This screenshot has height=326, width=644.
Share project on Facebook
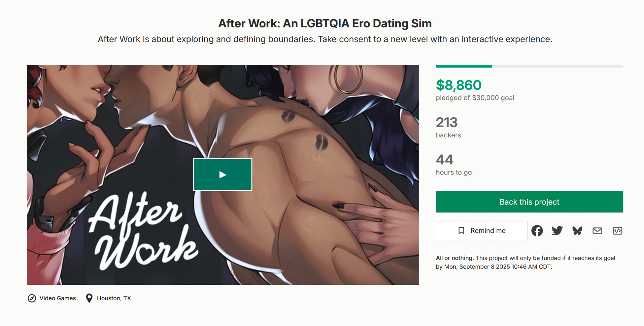[537, 231]
